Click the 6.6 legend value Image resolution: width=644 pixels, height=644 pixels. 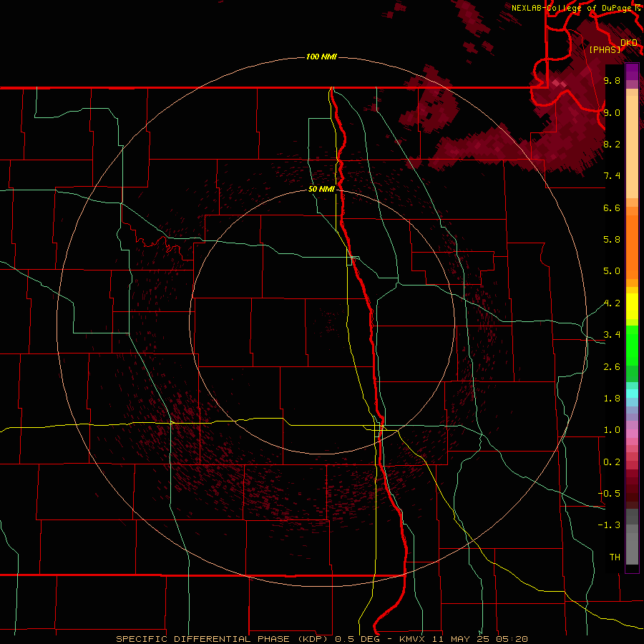pyautogui.click(x=612, y=208)
